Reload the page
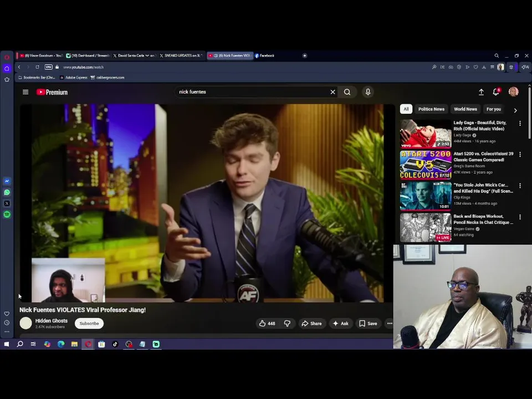 37,67
